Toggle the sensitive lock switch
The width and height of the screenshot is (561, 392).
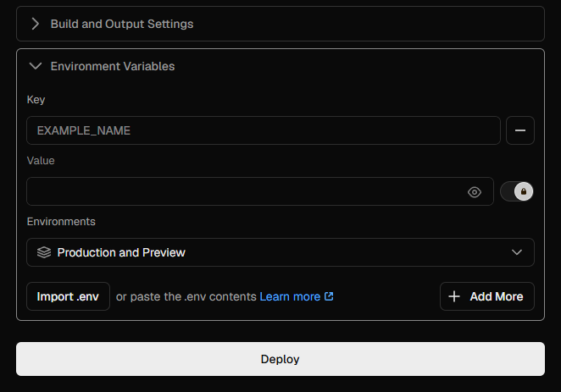pyautogui.click(x=517, y=191)
